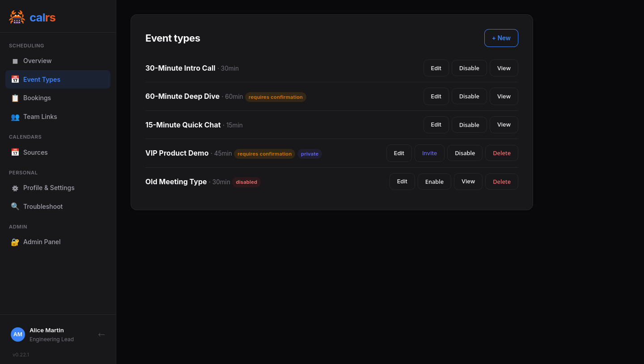This screenshot has width=644, height=364.
Task: Click the crab logo next to calrs
Action: [17, 17]
